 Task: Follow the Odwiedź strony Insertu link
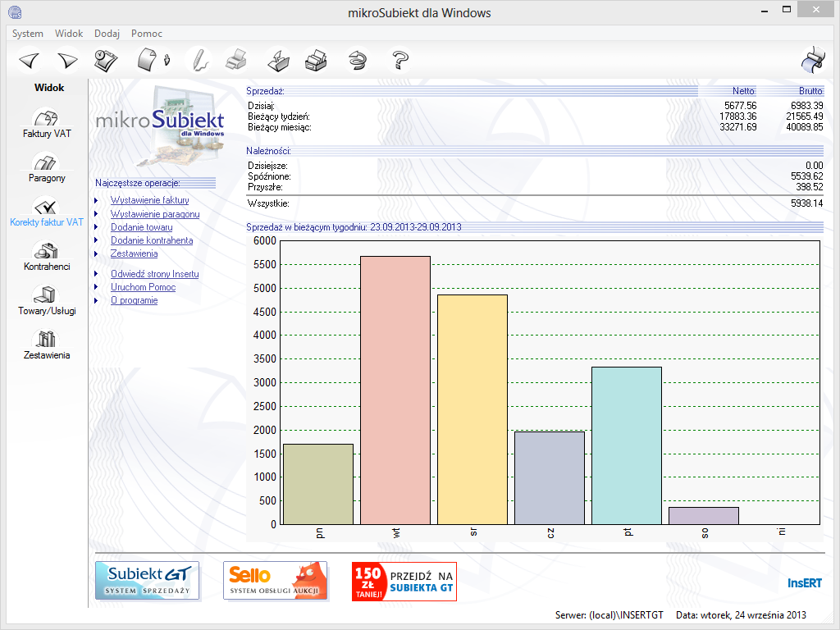point(155,274)
